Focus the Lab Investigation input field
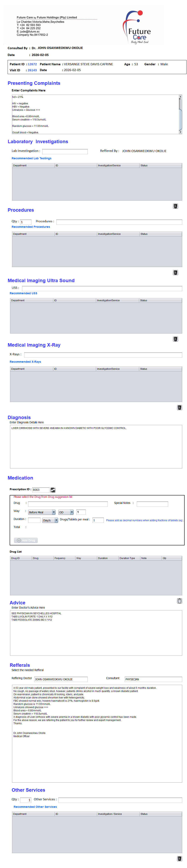This screenshot has height=868, width=187. coord(65,151)
